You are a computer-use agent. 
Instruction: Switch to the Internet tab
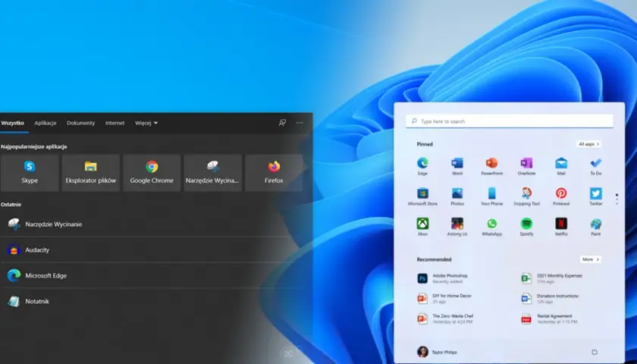pyautogui.click(x=115, y=123)
